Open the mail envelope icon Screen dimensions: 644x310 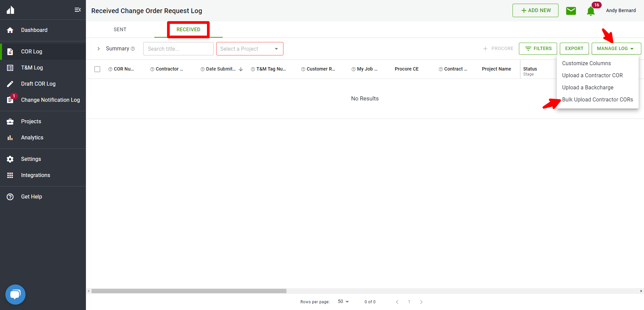coord(571,11)
